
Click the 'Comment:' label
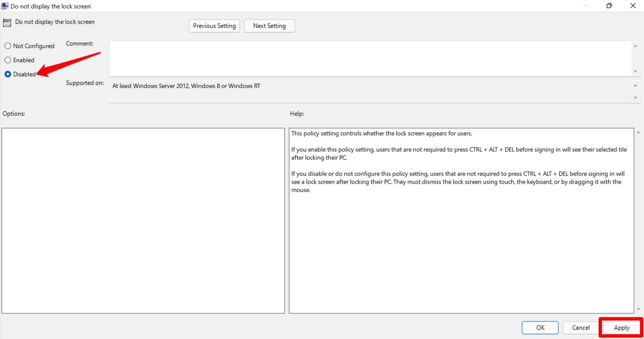click(80, 44)
